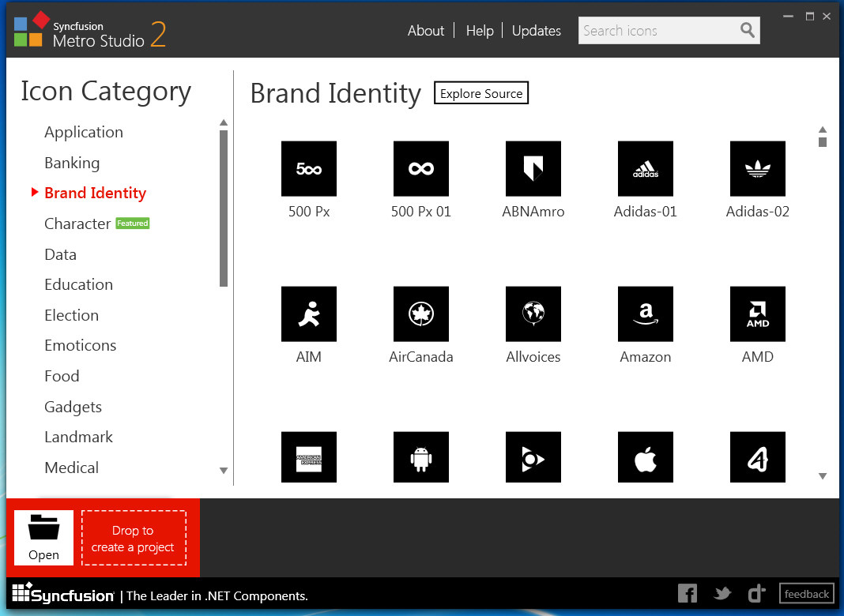Click the Explore Source button

(x=480, y=93)
